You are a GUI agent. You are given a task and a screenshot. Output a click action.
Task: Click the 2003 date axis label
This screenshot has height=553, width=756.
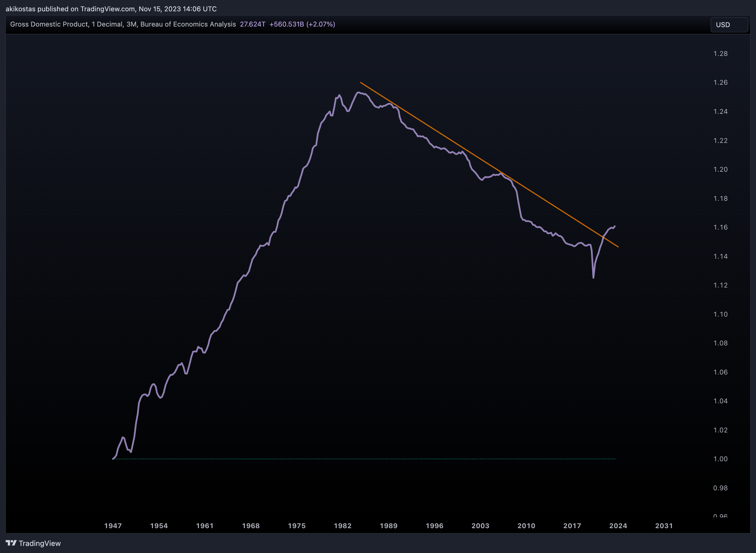point(480,526)
